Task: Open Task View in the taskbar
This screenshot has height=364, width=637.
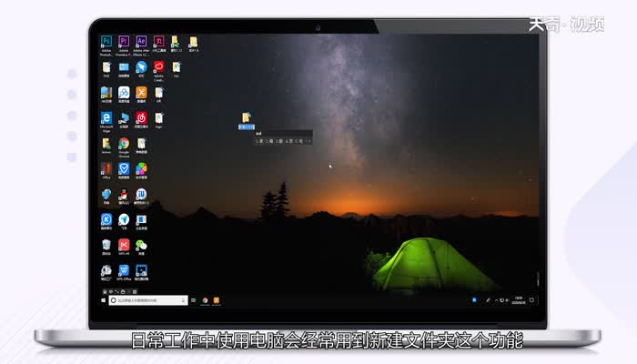Action: [x=193, y=299]
